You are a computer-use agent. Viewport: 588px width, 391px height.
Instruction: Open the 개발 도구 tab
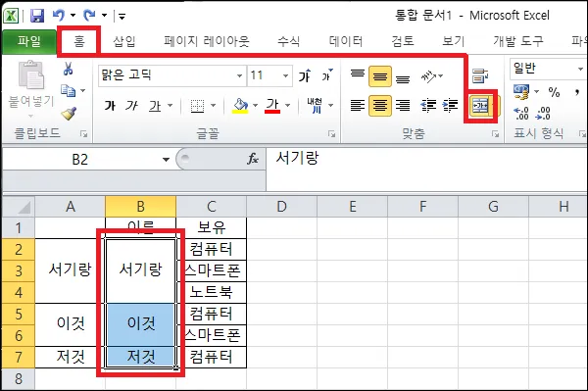518,41
